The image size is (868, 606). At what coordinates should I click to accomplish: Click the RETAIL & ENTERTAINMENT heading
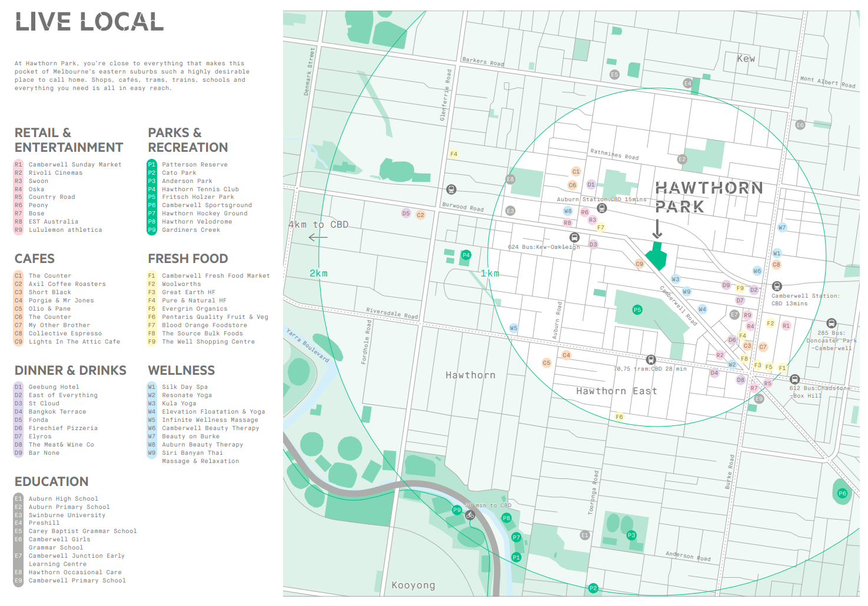pyautogui.click(x=69, y=140)
